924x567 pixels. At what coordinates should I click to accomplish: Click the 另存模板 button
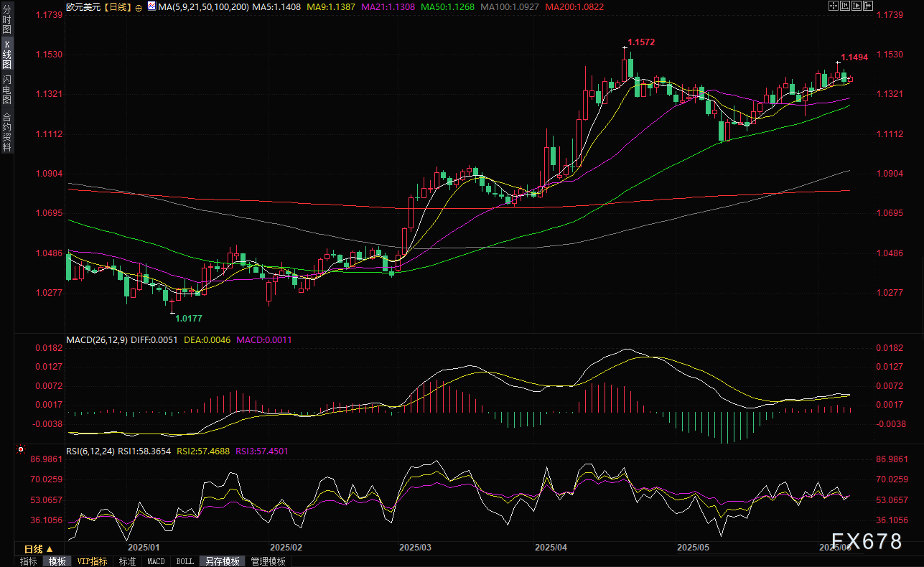point(222,561)
